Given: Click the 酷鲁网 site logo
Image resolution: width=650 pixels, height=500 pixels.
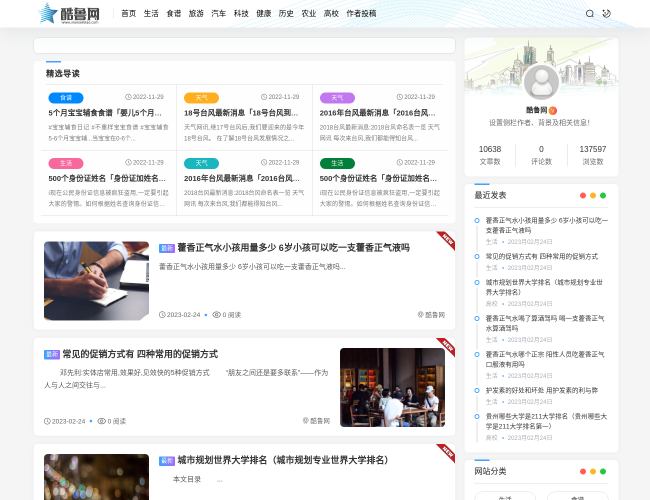Looking at the screenshot, I should click(x=69, y=14).
